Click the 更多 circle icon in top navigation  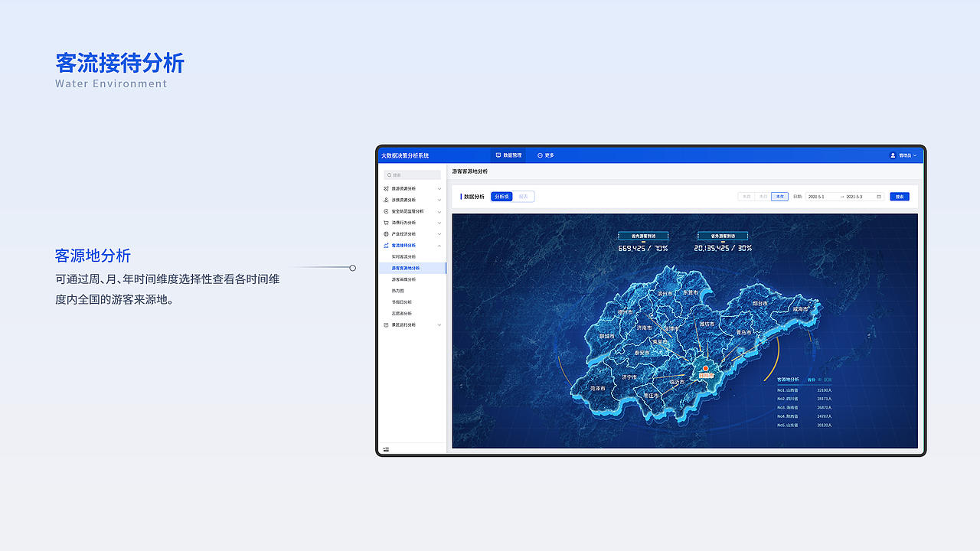pos(539,155)
